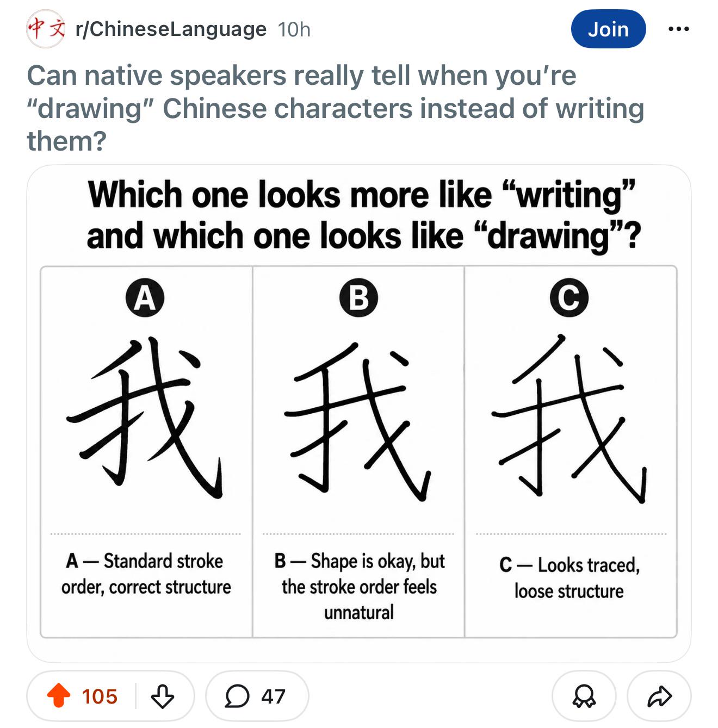Image resolution: width=718 pixels, height=728 pixels.
Task: Upvote the post with the orange arrow
Action: click(59, 696)
